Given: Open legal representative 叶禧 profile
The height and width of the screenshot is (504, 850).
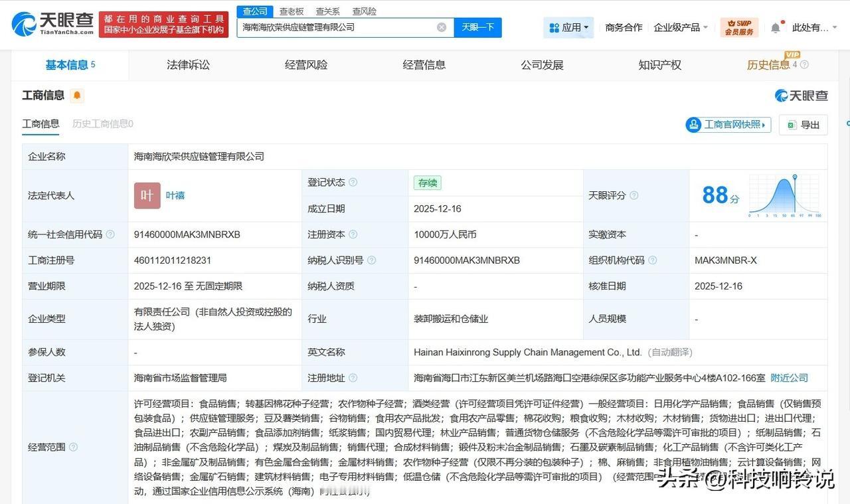Looking at the screenshot, I should (x=175, y=195).
